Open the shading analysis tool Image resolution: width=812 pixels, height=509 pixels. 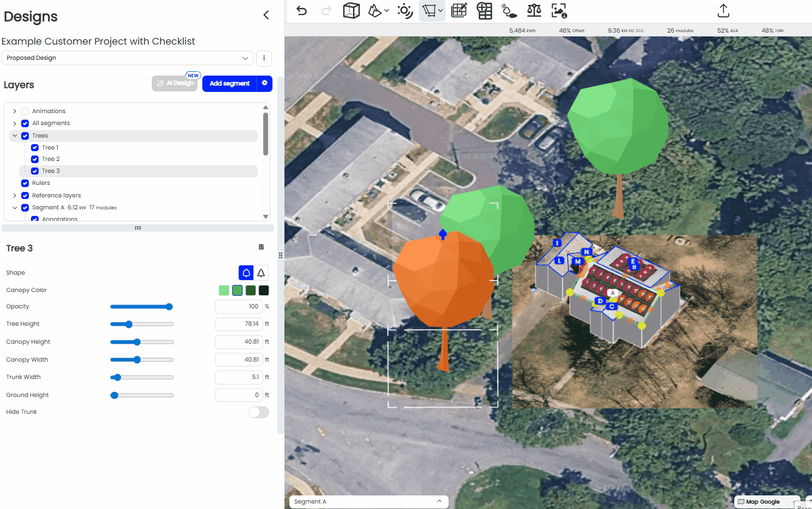(509, 10)
